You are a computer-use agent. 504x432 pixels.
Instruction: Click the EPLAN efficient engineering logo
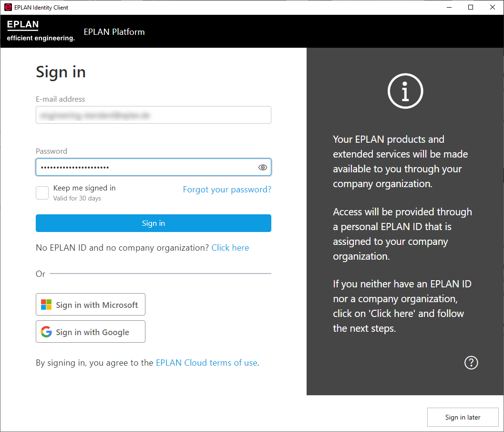tap(41, 32)
